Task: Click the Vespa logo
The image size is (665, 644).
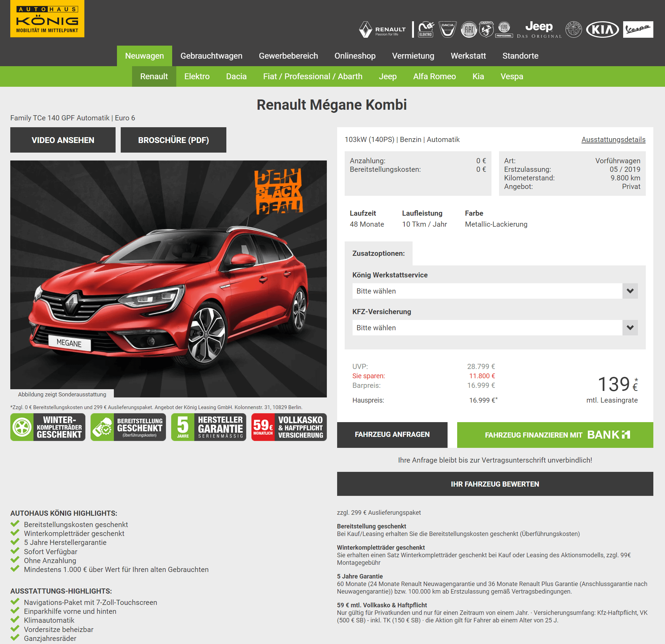Action: pyautogui.click(x=638, y=29)
